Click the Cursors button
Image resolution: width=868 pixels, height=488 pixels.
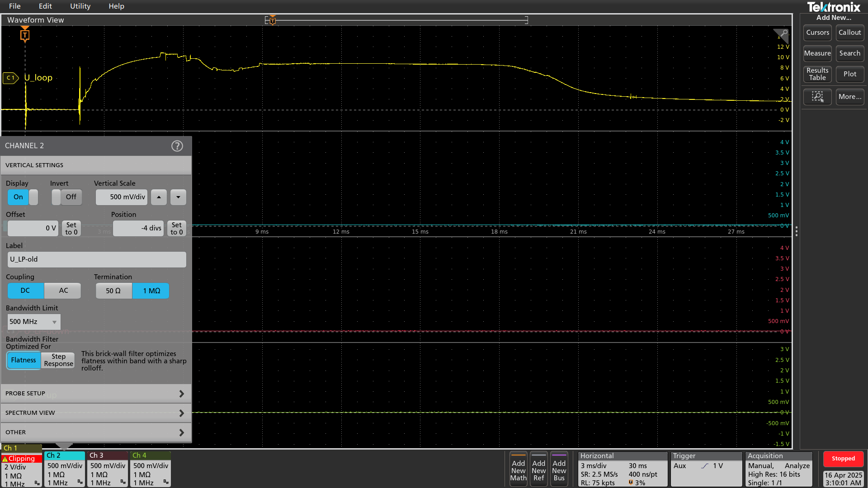point(817,33)
